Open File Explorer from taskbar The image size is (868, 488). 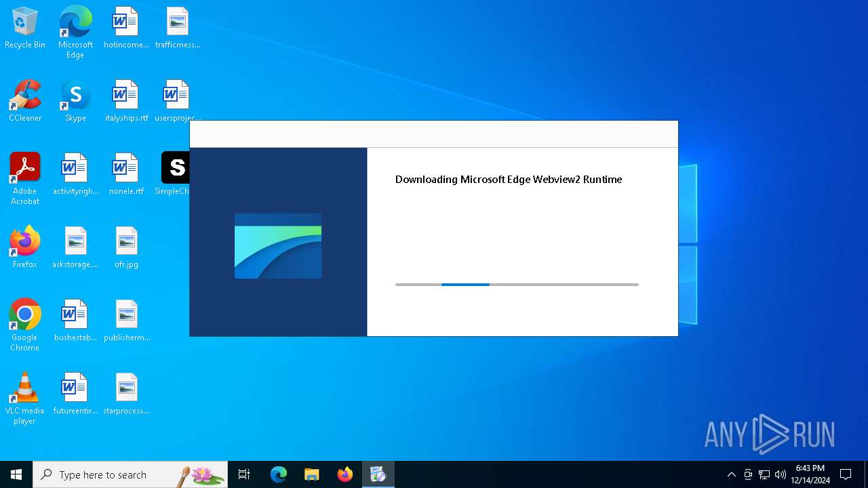[x=312, y=474]
